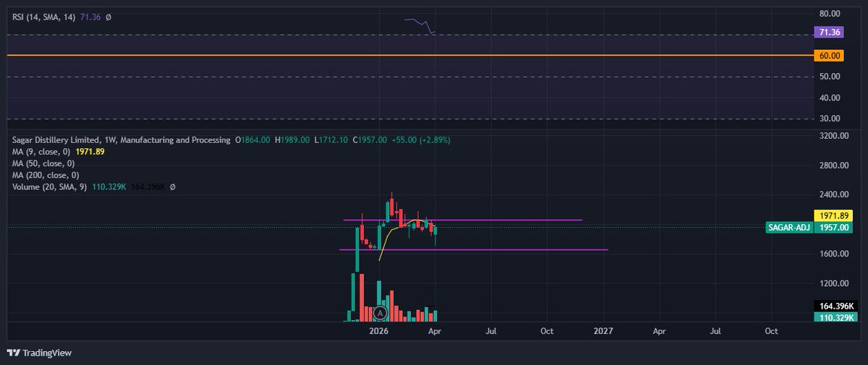868x365 pixels.
Task: Click the 80.00 RSI scale value
Action: 829,13
